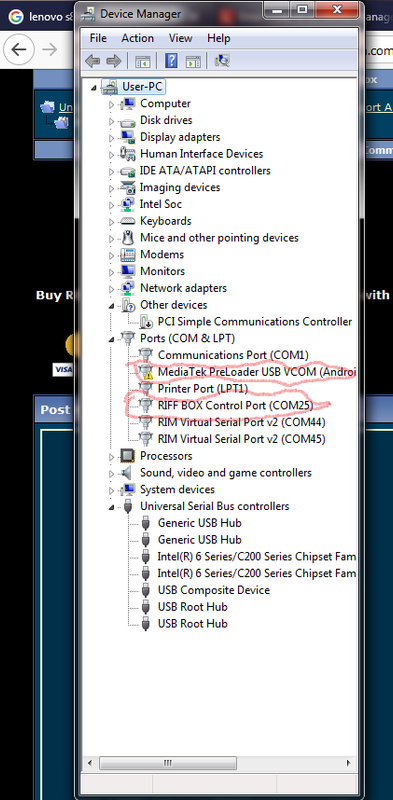Click the Monitors category icon

(127, 271)
